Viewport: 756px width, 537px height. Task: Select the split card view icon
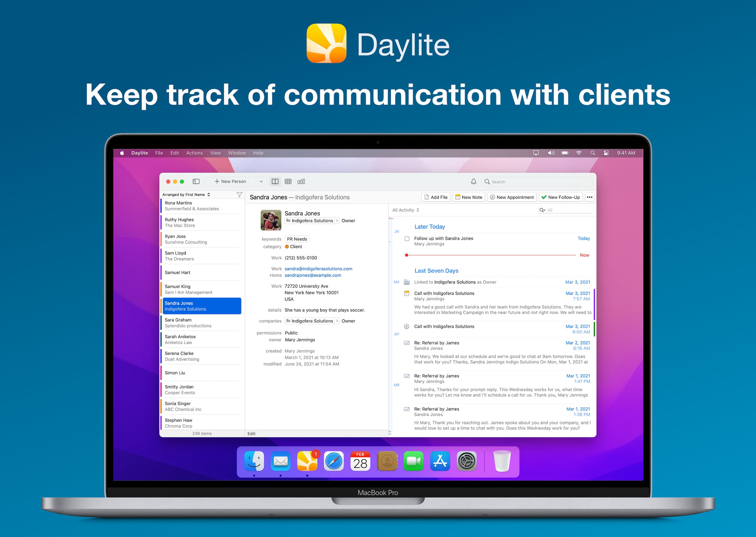tap(275, 181)
